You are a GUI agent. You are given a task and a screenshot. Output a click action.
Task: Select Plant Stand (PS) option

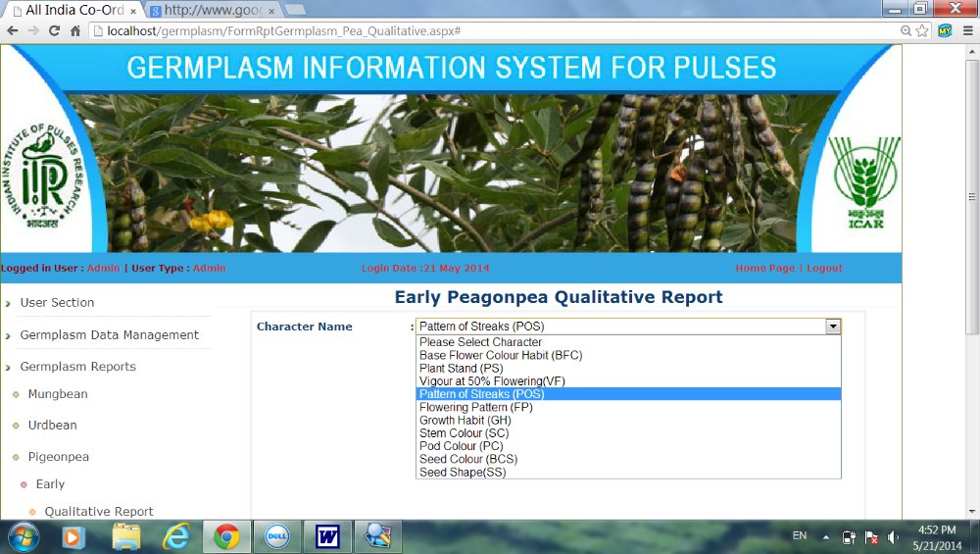coord(628,369)
